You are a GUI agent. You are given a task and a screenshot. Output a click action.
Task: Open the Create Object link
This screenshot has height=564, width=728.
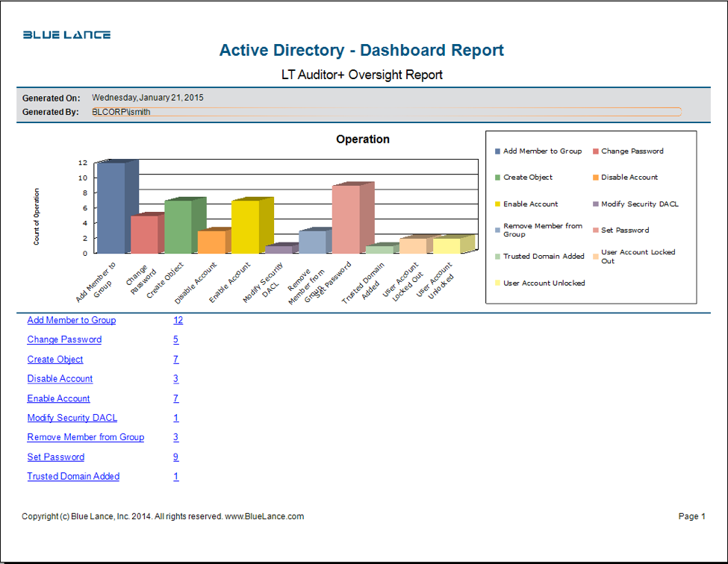click(55, 360)
